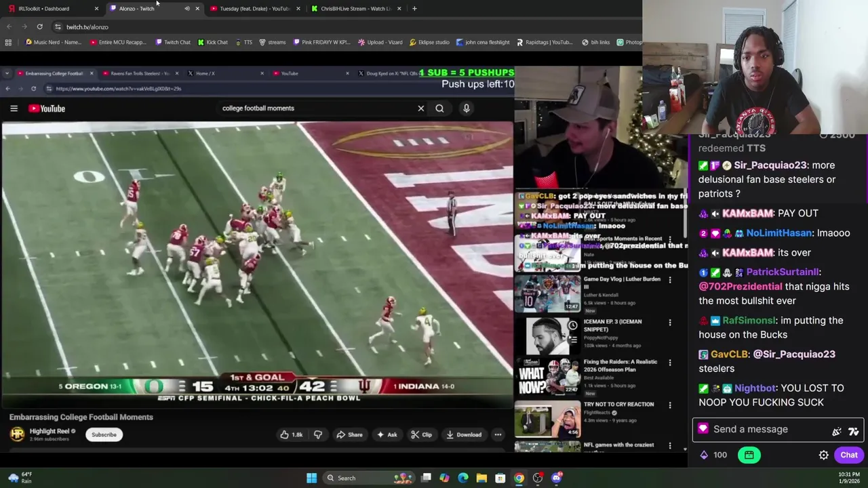Switch to the inner Home / X tab
Image resolution: width=868 pixels, height=488 pixels.
tap(224, 73)
